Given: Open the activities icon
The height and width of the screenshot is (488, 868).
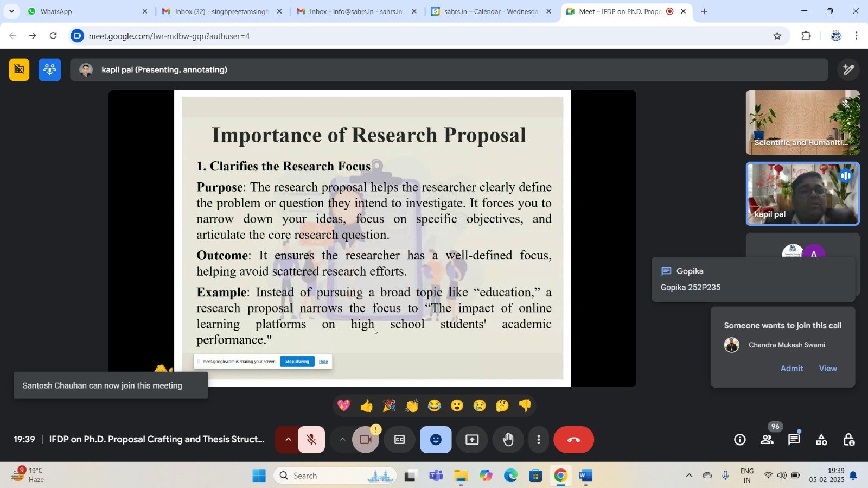Looking at the screenshot, I should [x=821, y=440].
